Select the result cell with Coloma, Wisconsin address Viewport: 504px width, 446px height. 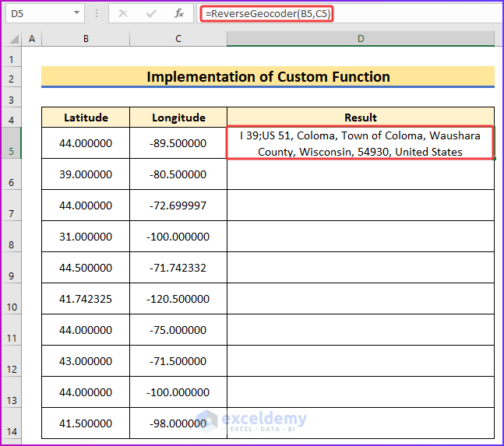point(360,143)
